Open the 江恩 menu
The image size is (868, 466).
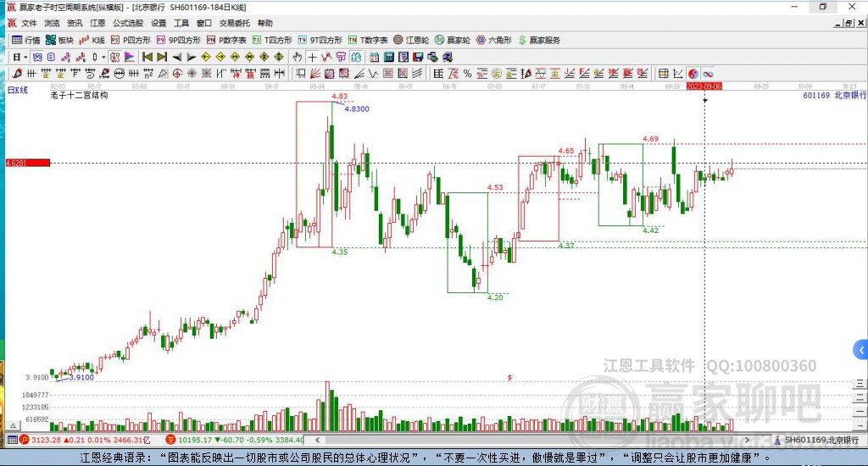(x=97, y=23)
